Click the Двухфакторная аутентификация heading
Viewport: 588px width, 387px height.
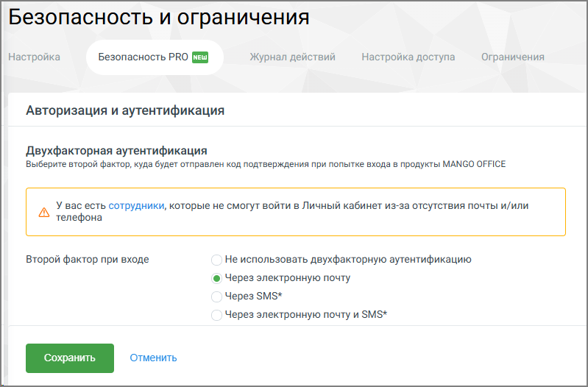116,150
